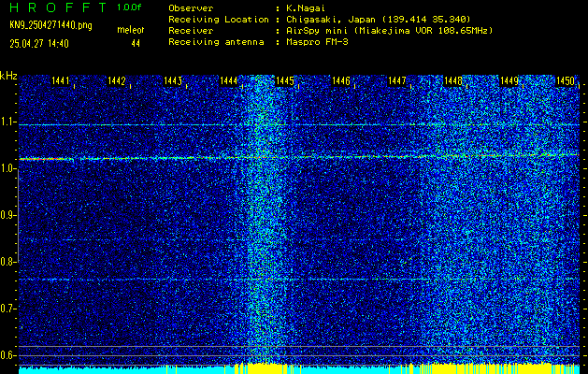Click the Chigasaki, Japan coordinates text

click(378, 19)
